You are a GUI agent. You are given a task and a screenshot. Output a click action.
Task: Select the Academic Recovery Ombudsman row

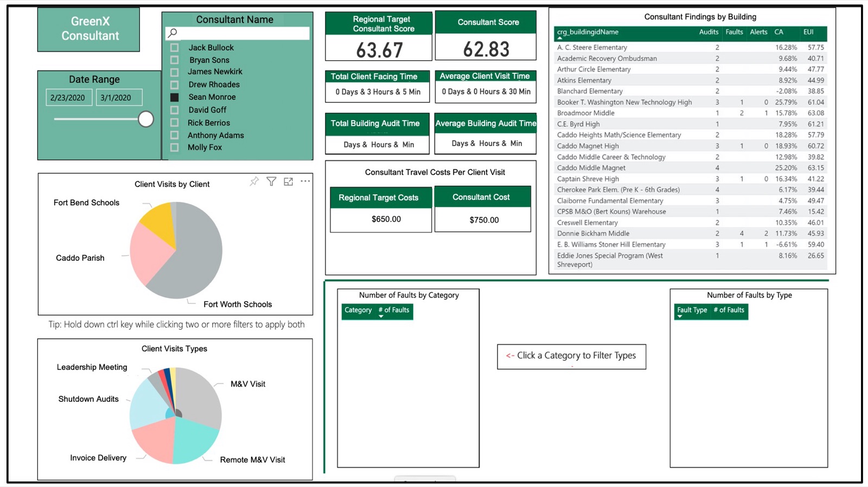tap(691, 59)
